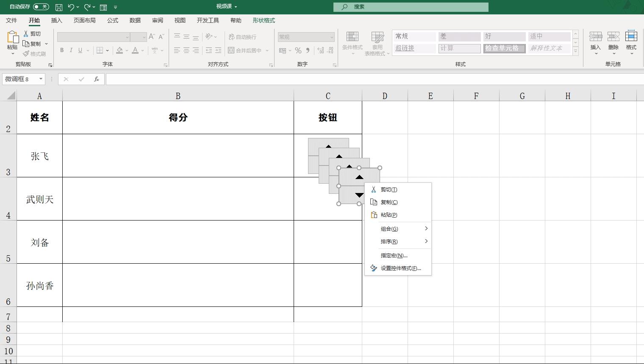644x364 pixels.
Task: Toggle underline formatting
Action: pyautogui.click(x=80, y=50)
